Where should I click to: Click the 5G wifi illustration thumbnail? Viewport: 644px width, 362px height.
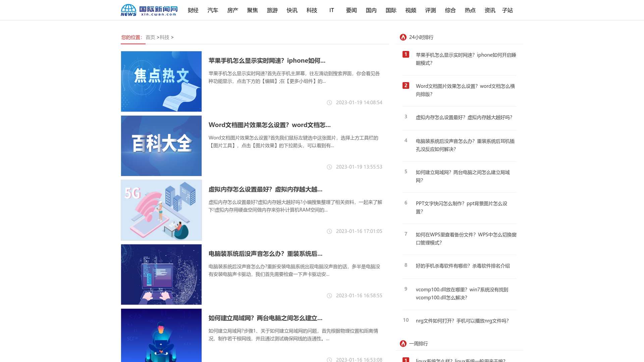coord(161,210)
